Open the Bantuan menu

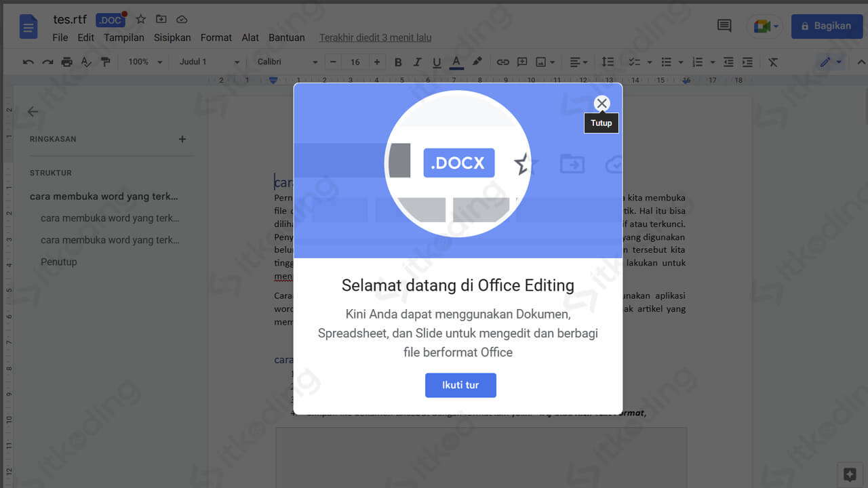click(287, 38)
